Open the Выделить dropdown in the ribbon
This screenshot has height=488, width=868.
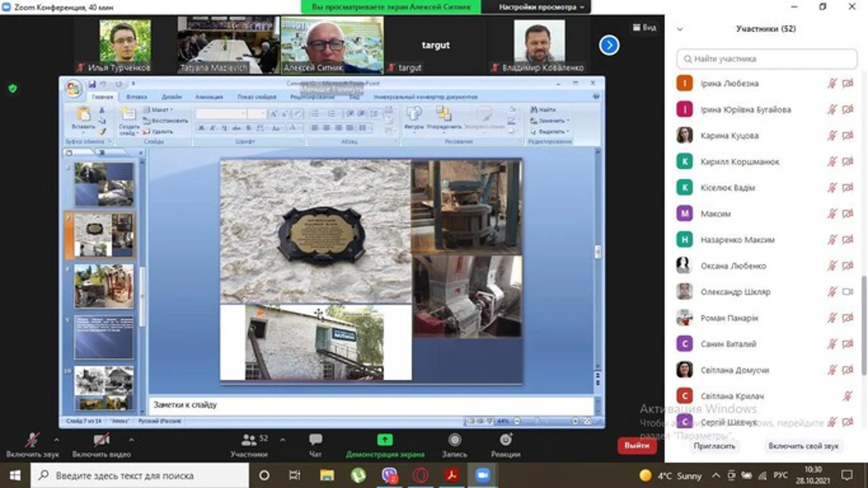coord(549,131)
